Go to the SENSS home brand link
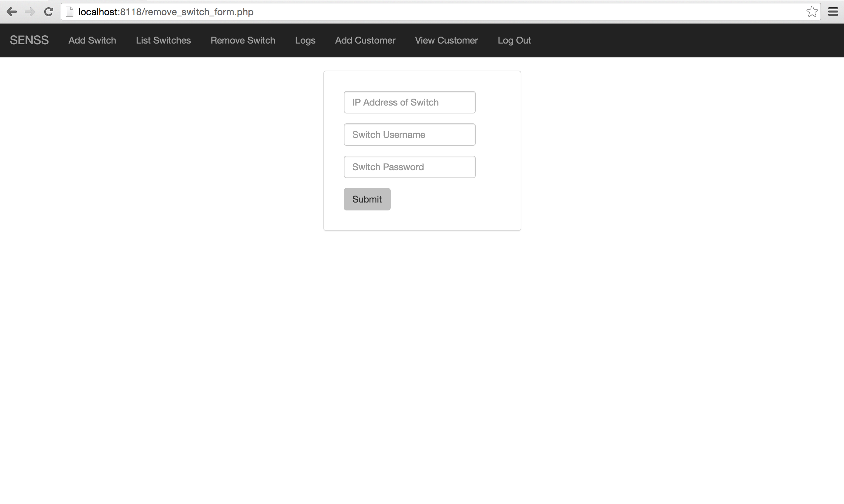The image size is (844, 504). coord(29,40)
